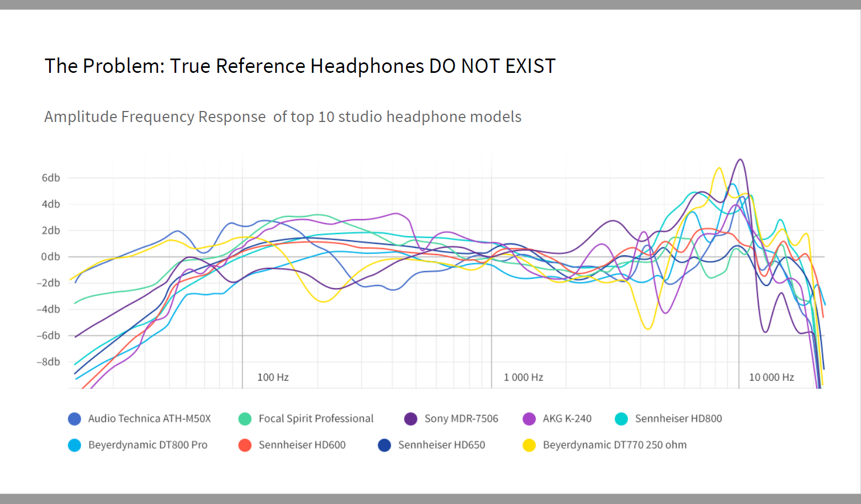The height and width of the screenshot is (504, 861).
Task: Click the AKG K-240 violet legend dot
Action: click(x=529, y=419)
